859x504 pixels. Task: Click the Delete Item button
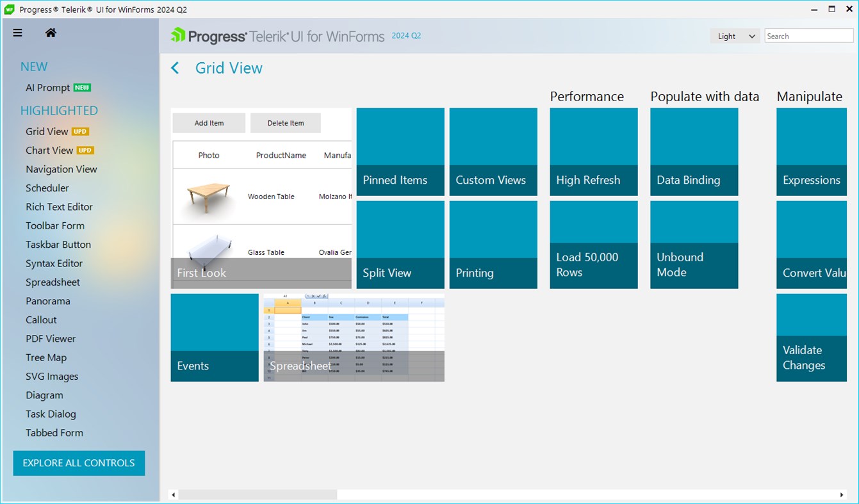click(286, 123)
